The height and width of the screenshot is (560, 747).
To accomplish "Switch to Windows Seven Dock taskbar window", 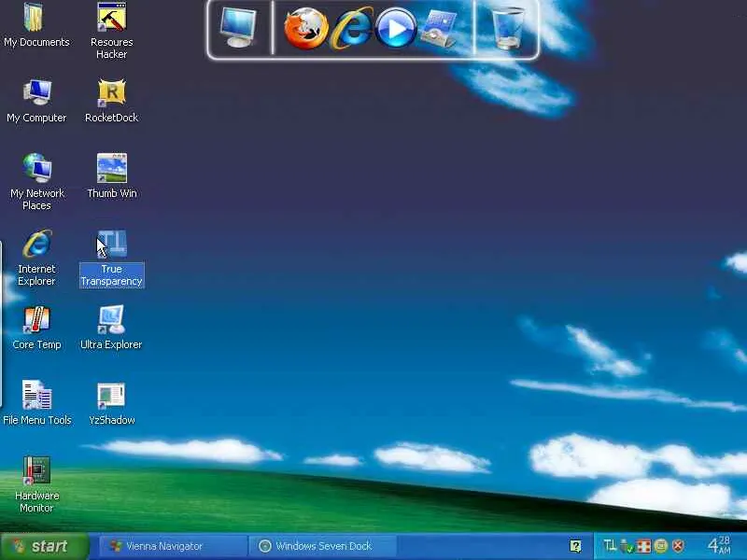I will [x=322, y=546].
